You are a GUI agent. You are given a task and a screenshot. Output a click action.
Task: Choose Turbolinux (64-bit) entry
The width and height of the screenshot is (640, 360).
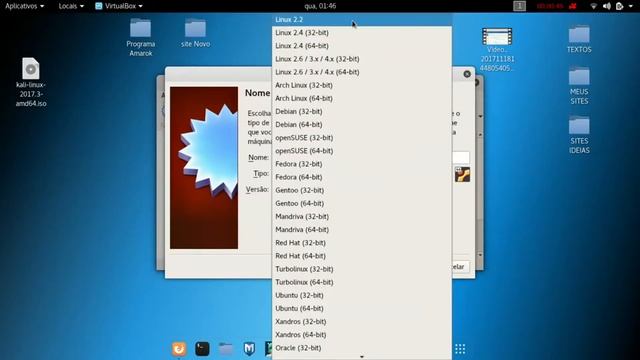tap(362, 282)
